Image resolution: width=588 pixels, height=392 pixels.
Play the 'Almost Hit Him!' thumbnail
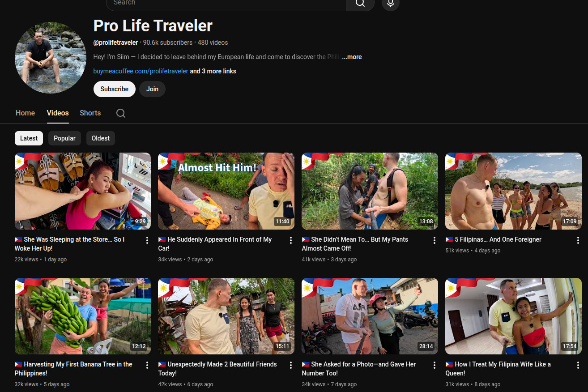point(226,191)
